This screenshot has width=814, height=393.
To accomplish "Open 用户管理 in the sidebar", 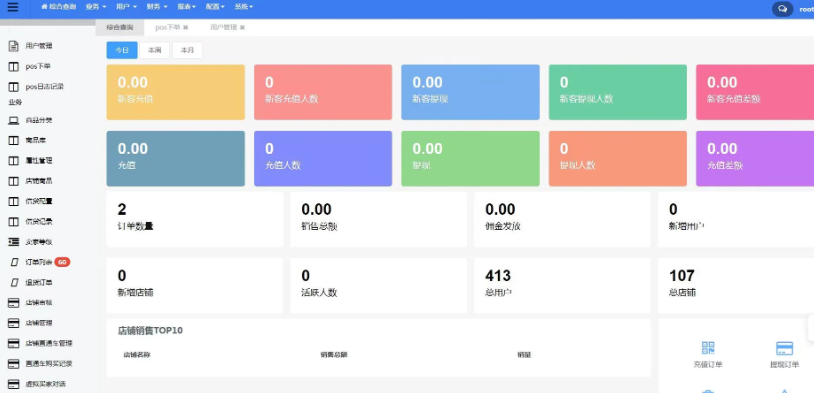I will (x=39, y=46).
